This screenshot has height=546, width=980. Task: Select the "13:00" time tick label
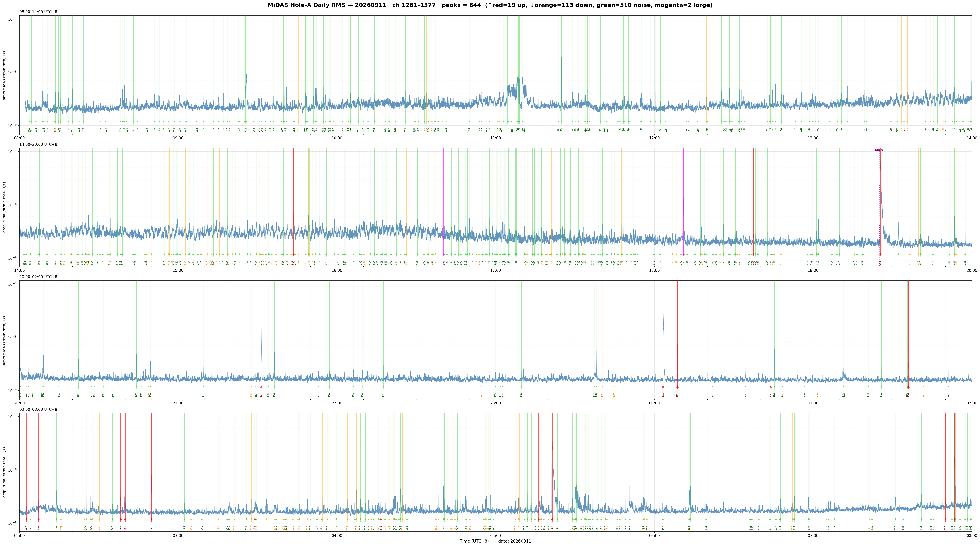point(813,138)
